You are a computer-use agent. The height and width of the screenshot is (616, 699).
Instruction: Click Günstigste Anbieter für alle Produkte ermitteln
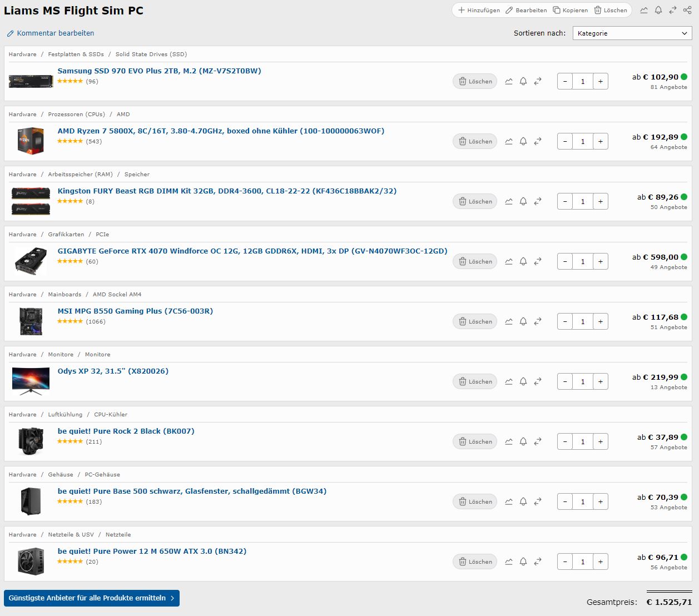pos(92,598)
